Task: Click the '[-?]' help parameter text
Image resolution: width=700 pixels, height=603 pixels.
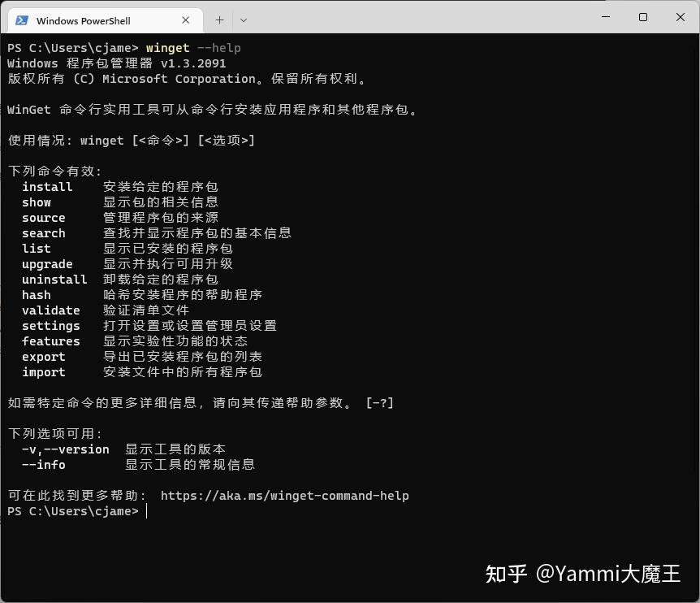Action: click(380, 403)
